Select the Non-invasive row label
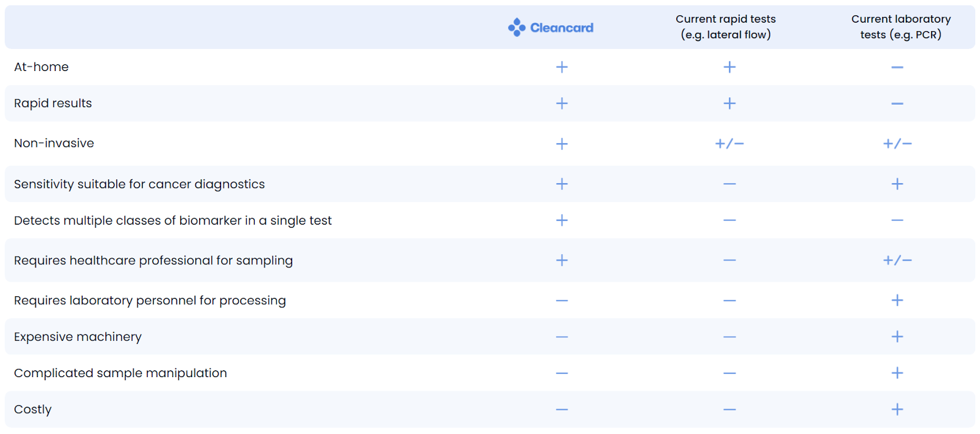 [x=54, y=143]
